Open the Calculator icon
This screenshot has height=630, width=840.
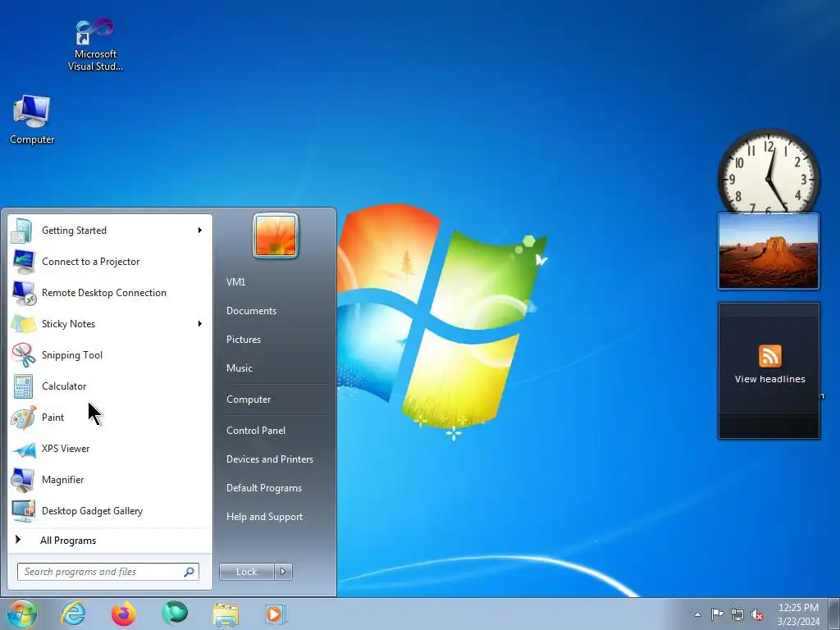tap(23, 386)
